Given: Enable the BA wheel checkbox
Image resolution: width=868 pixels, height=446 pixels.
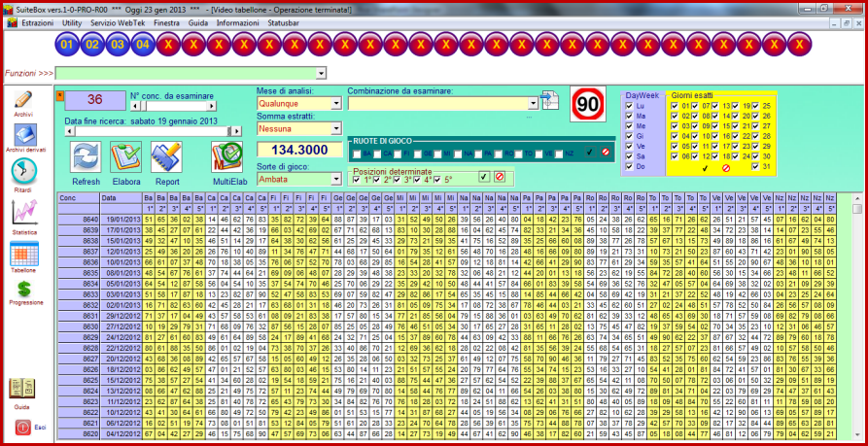Looking at the screenshot, I should 357,153.
